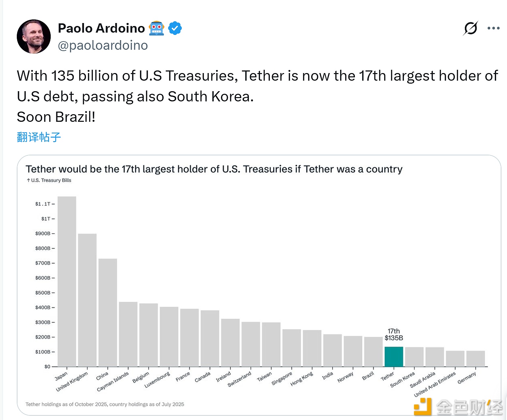Image resolution: width=507 pixels, height=420 pixels.
Task: Select the teal Tether bar in chart
Action: click(394, 357)
